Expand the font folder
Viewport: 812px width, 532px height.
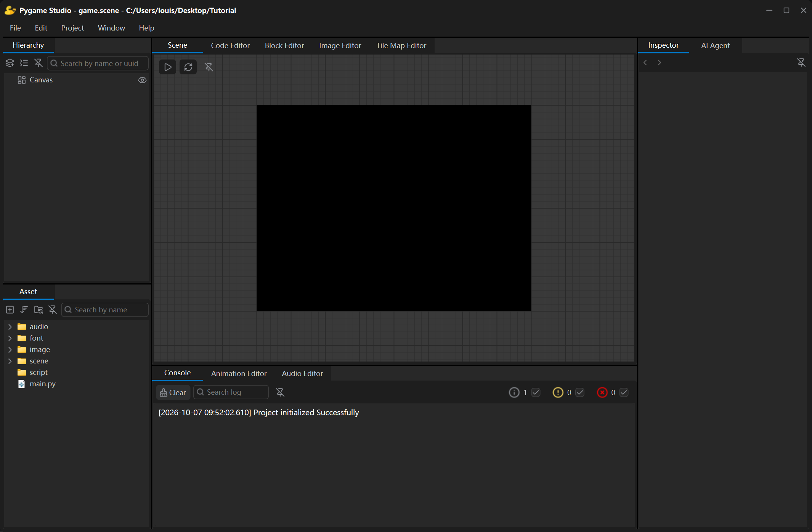point(10,338)
